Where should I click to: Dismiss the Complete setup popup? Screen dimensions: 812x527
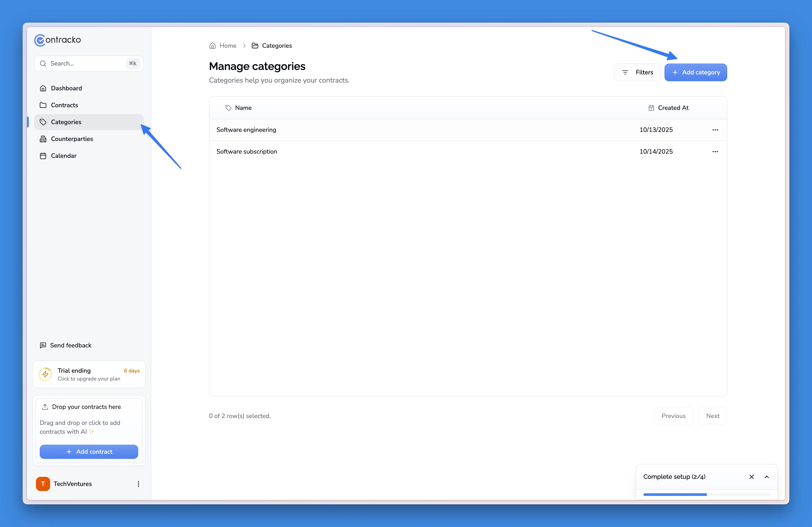752,476
